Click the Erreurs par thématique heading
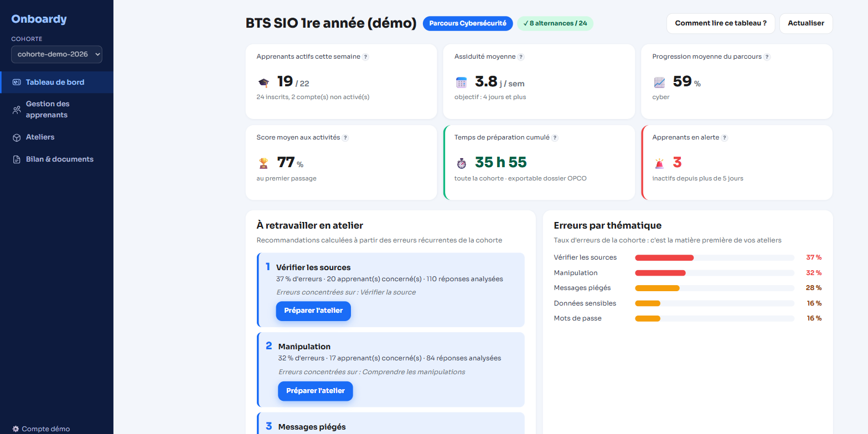 click(608, 225)
